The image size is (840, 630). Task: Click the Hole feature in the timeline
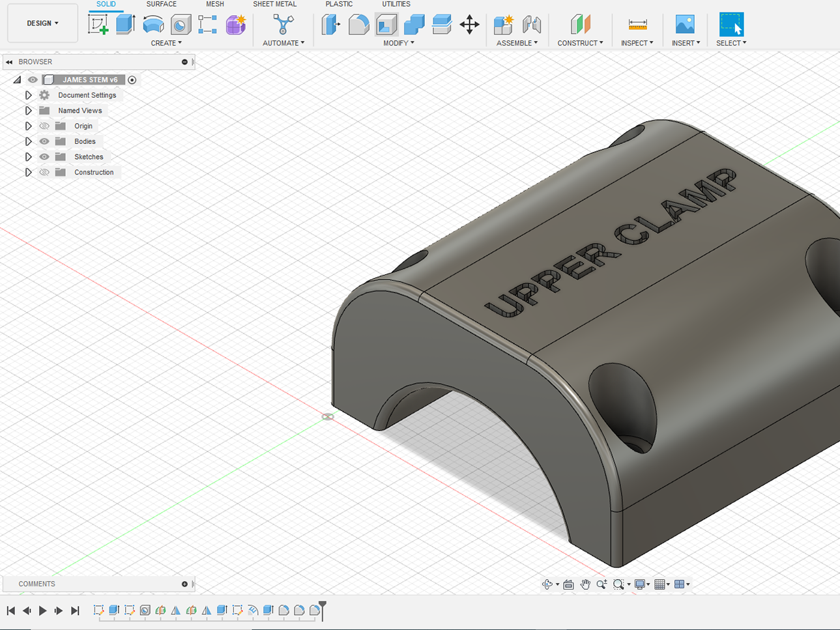pos(145,610)
